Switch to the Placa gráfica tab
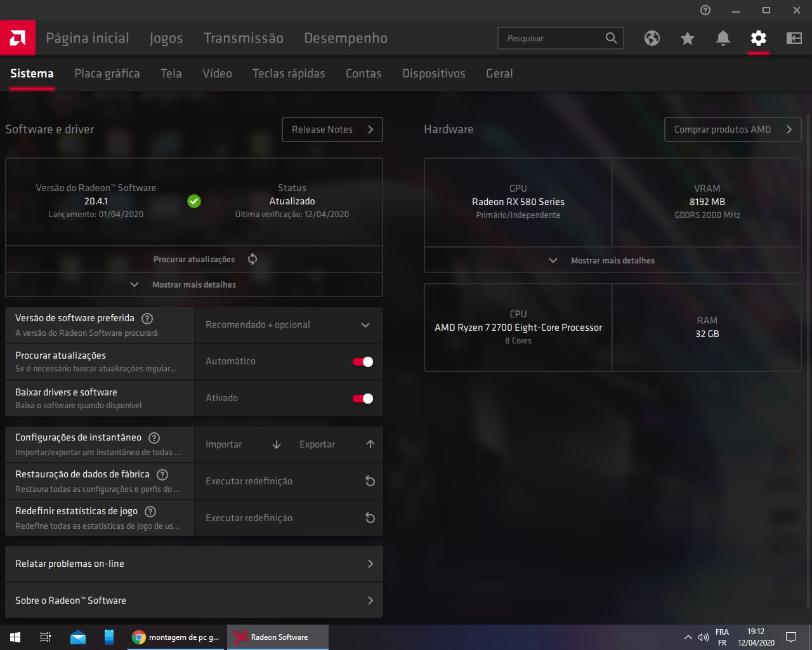Viewport: 812px width, 650px height. 107,74
